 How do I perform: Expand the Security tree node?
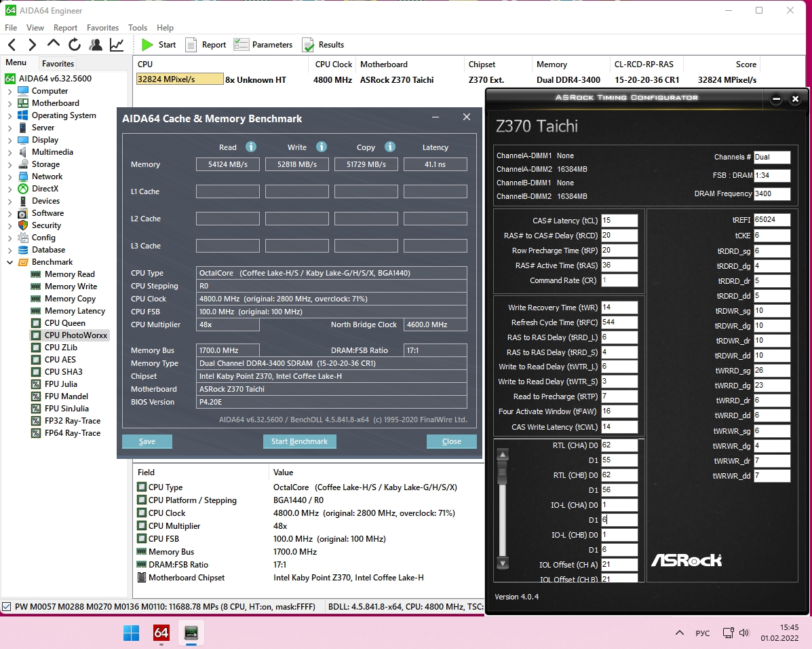pos(9,225)
